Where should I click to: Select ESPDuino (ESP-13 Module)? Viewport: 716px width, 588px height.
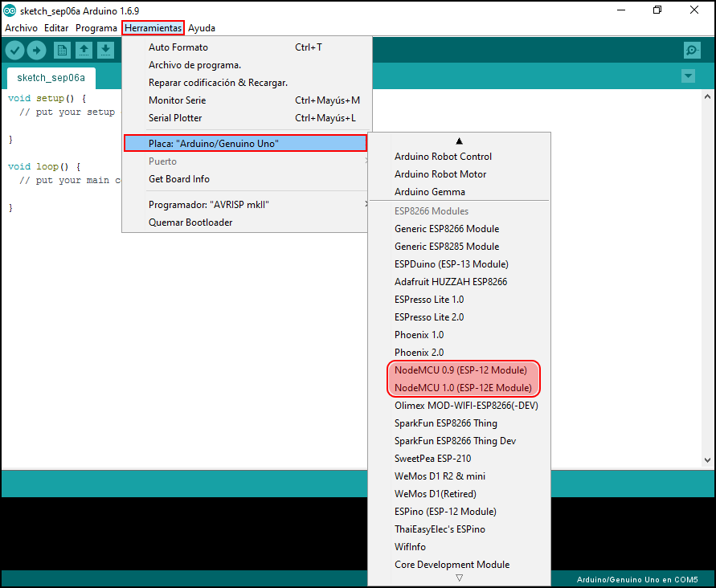click(x=459, y=263)
